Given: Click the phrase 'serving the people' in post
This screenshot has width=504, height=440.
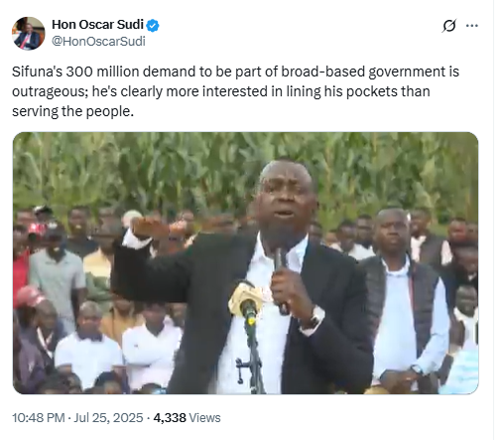Looking at the screenshot, I should pyautogui.click(x=70, y=111).
